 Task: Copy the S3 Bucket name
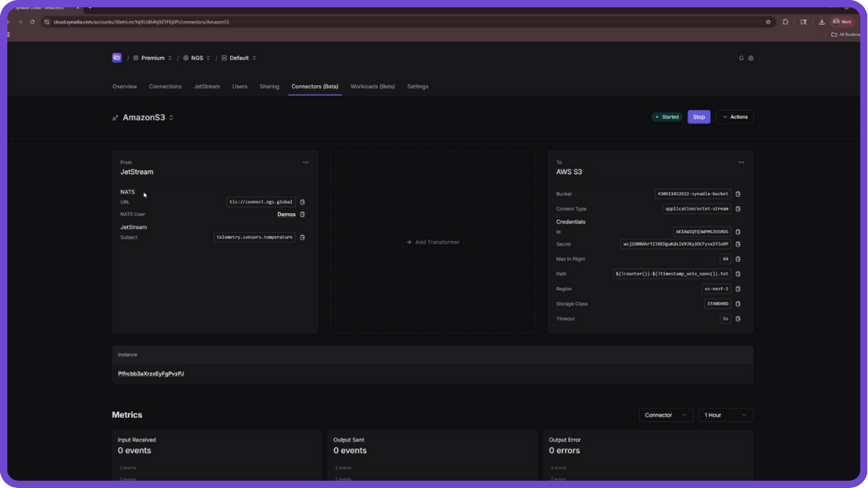click(x=738, y=194)
